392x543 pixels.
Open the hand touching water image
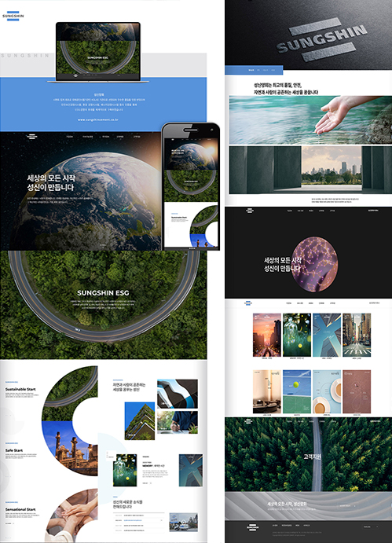[x=310, y=120]
